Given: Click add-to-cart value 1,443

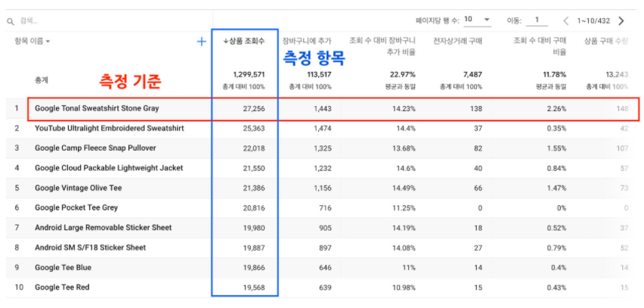Looking at the screenshot, I should coord(323,109).
